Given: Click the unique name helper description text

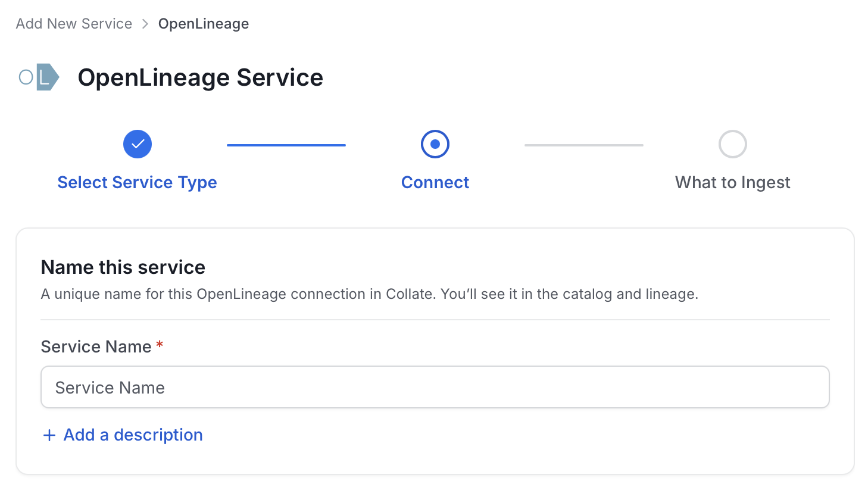Looking at the screenshot, I should [370, 294].
